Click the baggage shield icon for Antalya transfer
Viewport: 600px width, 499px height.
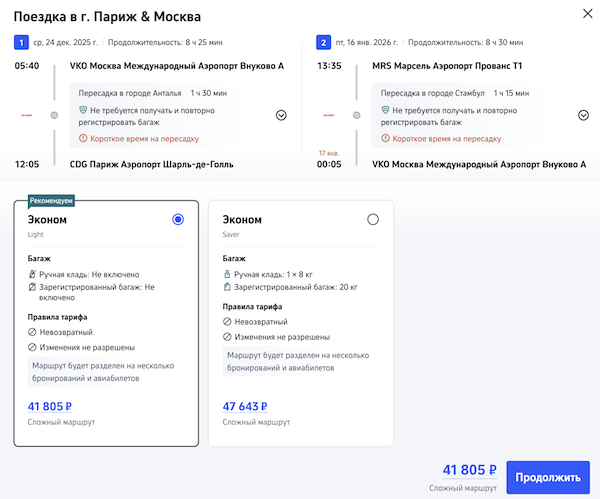point(82,110)
